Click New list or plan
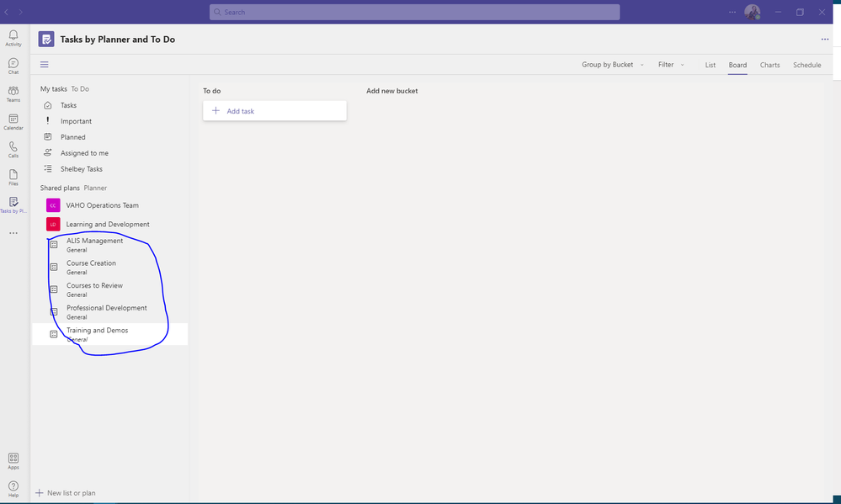Image resolution: width=841 pixels, height=504 pixels. (x=66, y=493)
